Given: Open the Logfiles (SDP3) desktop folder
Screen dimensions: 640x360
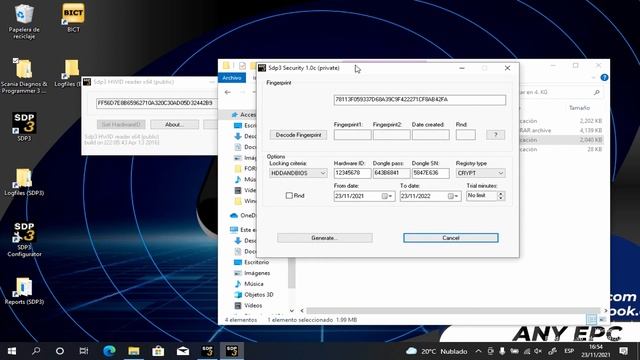Looking at the screenshot, I should point(24,182).
